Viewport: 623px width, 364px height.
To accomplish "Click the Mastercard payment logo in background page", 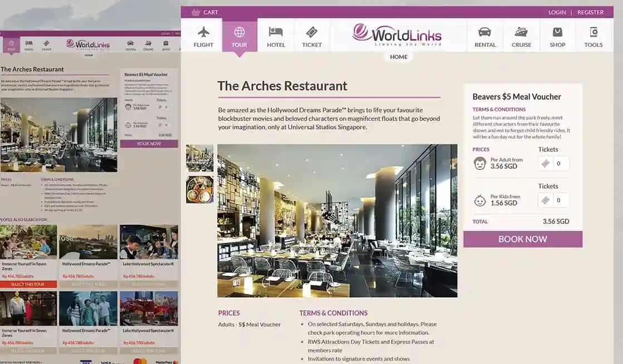I will (x=140, y=362).
